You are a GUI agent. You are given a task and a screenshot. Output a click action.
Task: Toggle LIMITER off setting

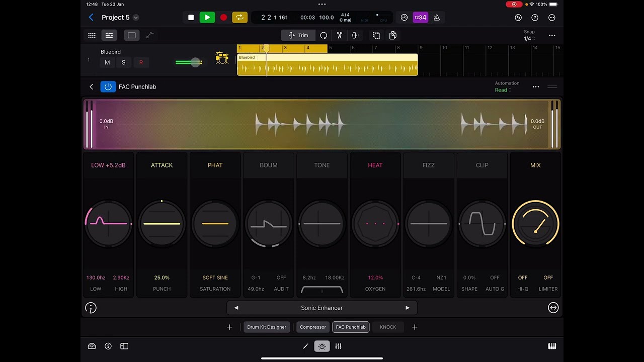[x=548, y=278]
